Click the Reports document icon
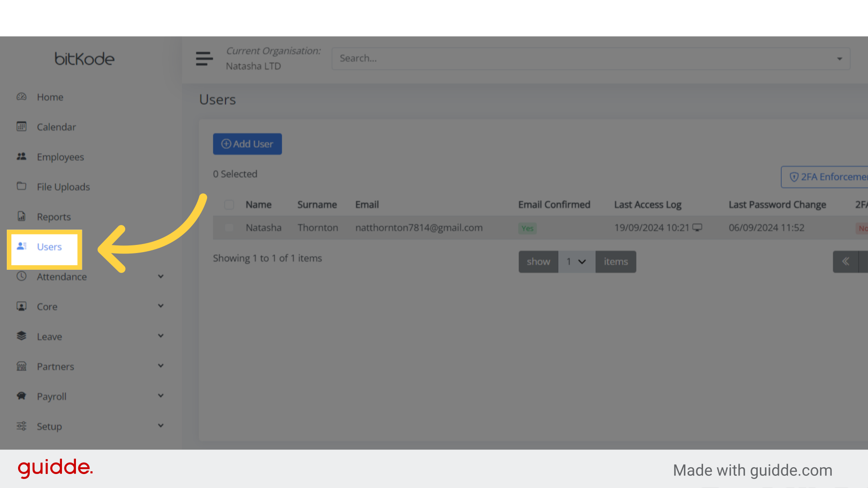868x488 pixels. (x=22, y=216)
